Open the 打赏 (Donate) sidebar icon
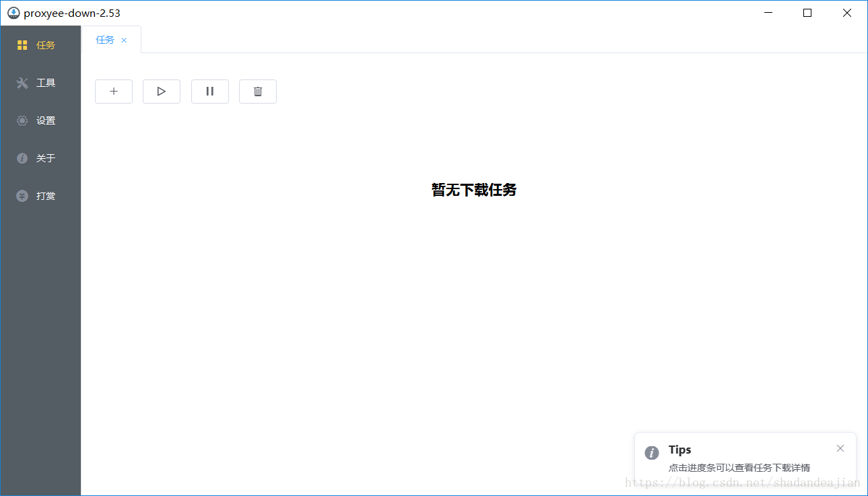 (x=22, y=195)
